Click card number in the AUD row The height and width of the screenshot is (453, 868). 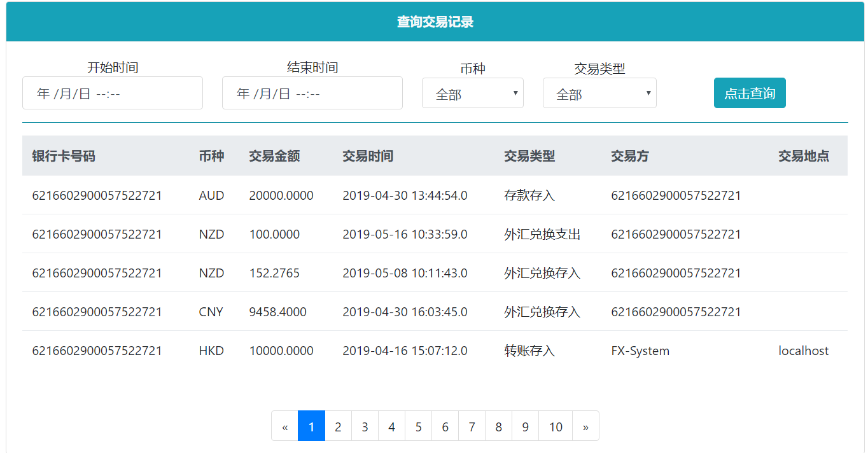(x=97, y=195)
